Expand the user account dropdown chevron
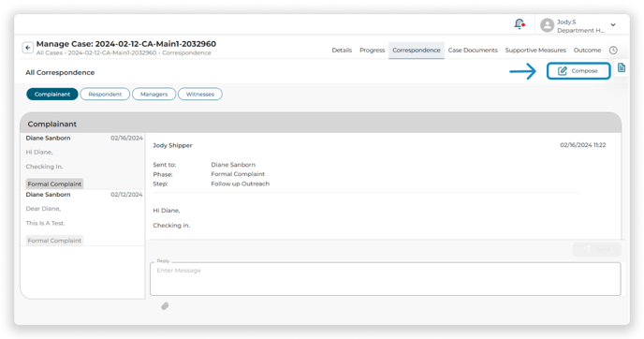Viewport: 644px width, 339px height. click(613, 25)
